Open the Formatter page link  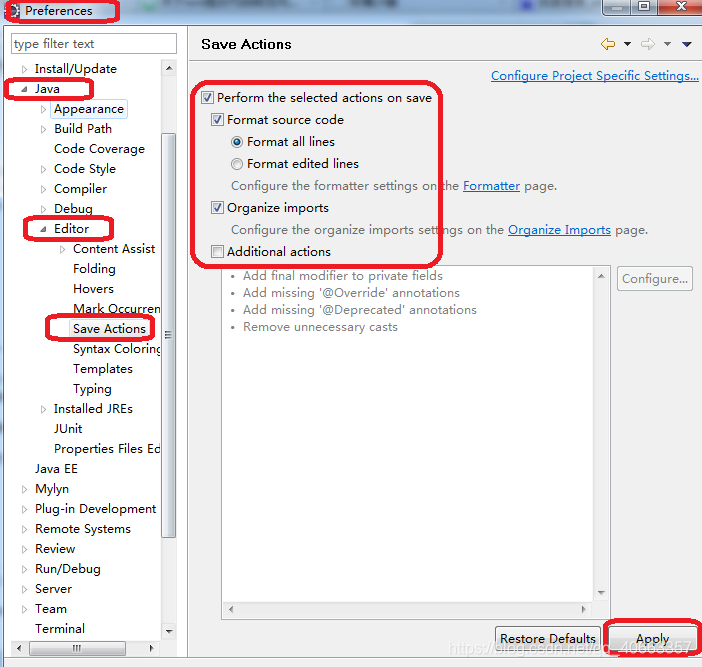click(491, 186)
